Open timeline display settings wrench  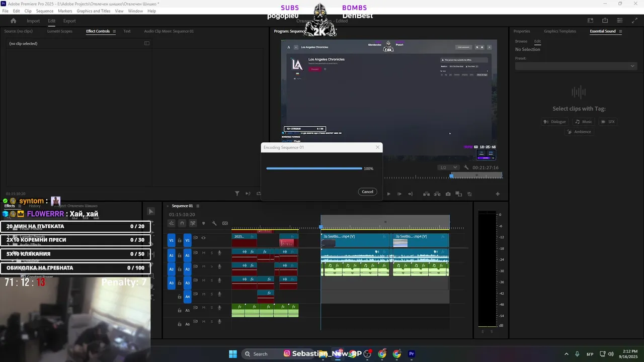click(x=214, y=223)
